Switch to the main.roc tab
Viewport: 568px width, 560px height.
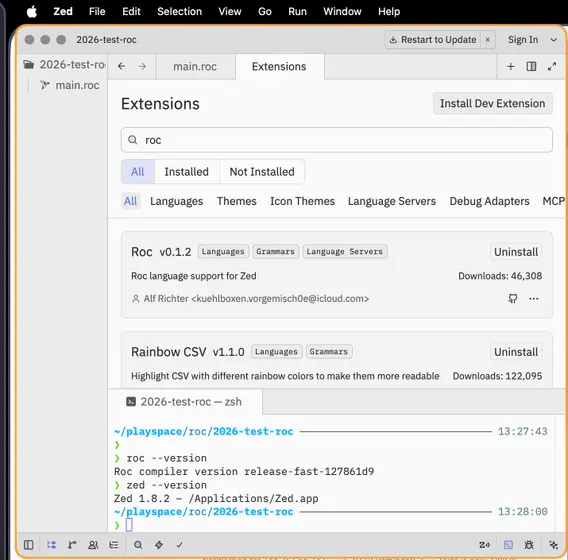(x=195, y=67)
